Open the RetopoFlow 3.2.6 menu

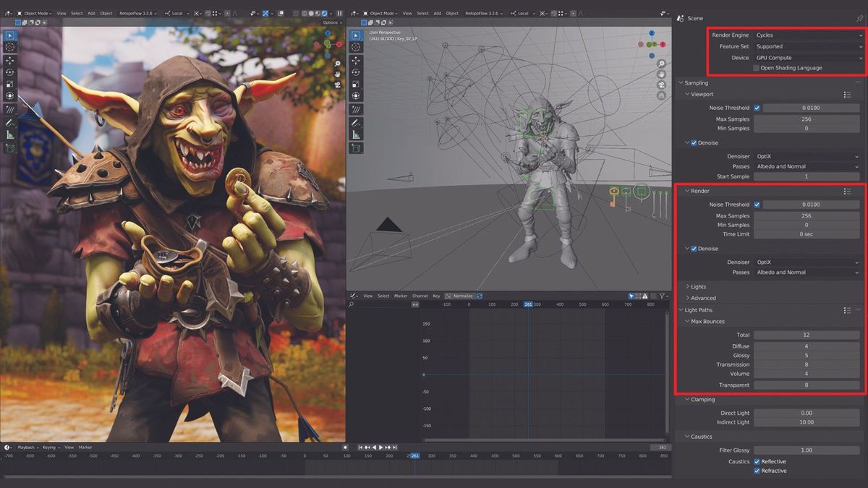coord(138,13)
